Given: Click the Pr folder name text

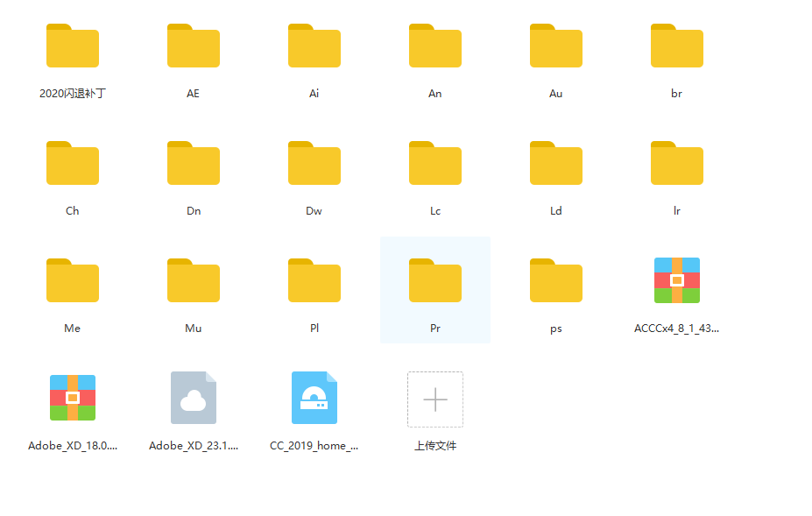Looking at the screenshot, I should 435,329.
